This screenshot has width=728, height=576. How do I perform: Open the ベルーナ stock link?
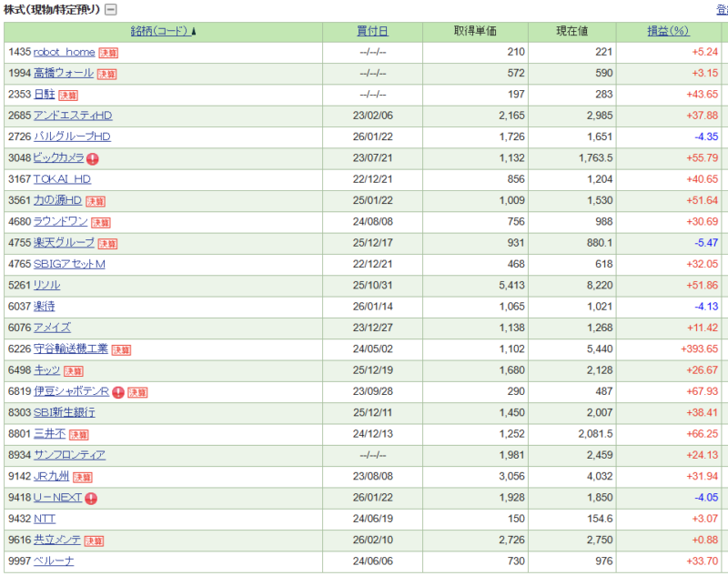[54, 561]
